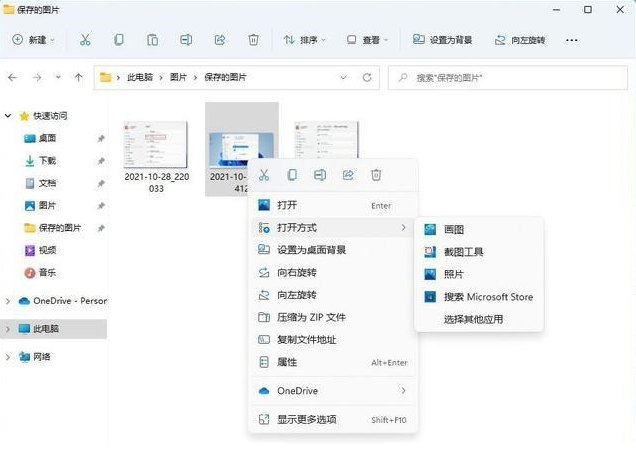This screenshot has height=451, width=636.
Task: Choose 复制文件地址 from context menu
Action: tap(333, 339)
